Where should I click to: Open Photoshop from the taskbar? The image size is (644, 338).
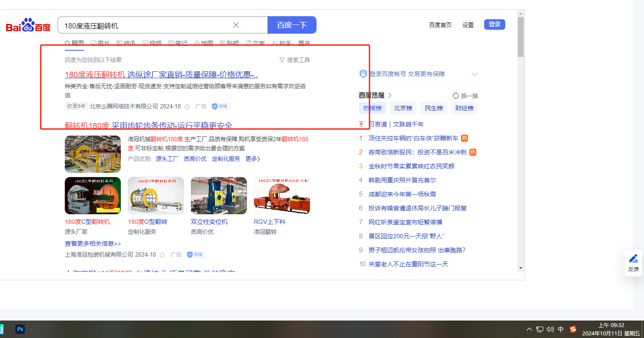tap(20, 329)
